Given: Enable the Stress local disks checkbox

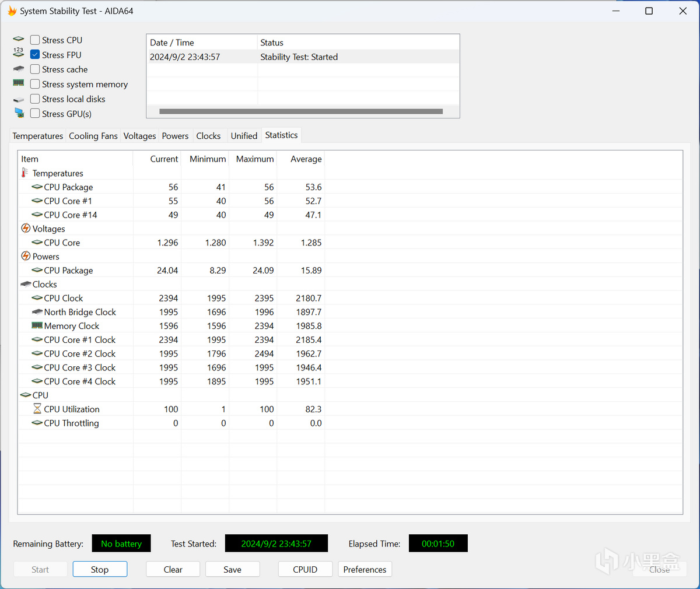Looking at the screenshot, I should coord(35,99).
